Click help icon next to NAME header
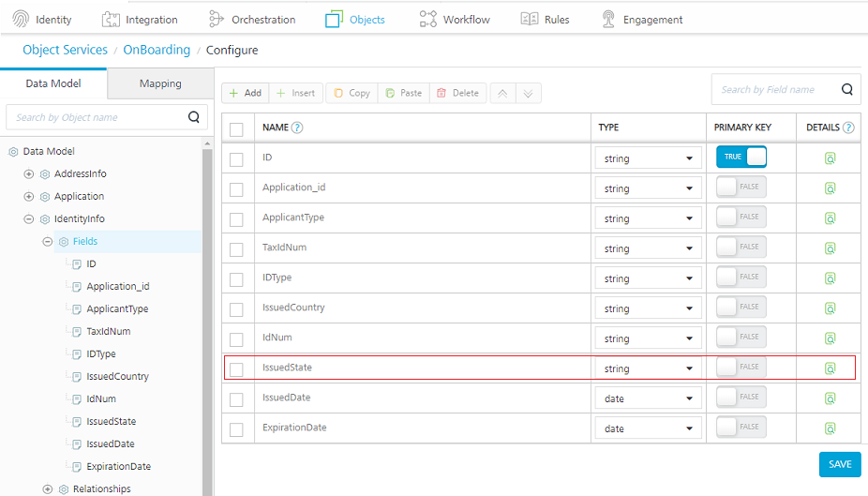 (297, 128)
